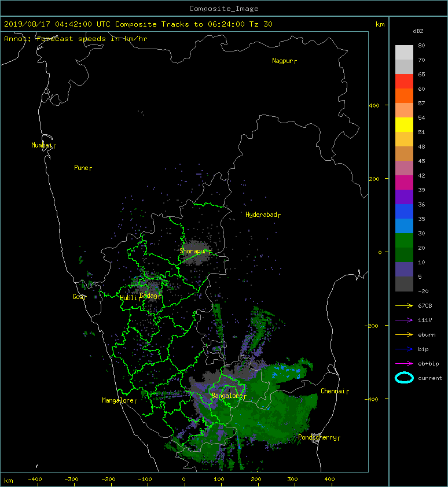Click the -400 horizontal axis tick label
Viewport: 448px width, 487px height.
point(35,479)
